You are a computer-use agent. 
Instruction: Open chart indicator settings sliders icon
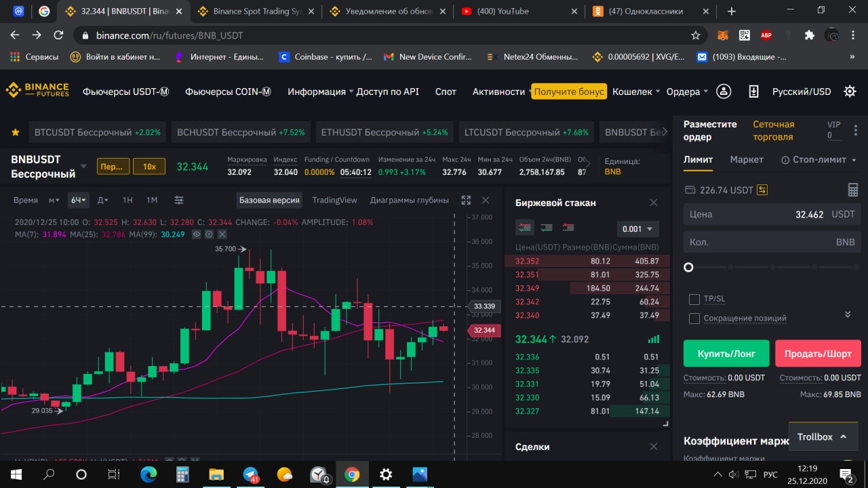(x=179, y=200)
